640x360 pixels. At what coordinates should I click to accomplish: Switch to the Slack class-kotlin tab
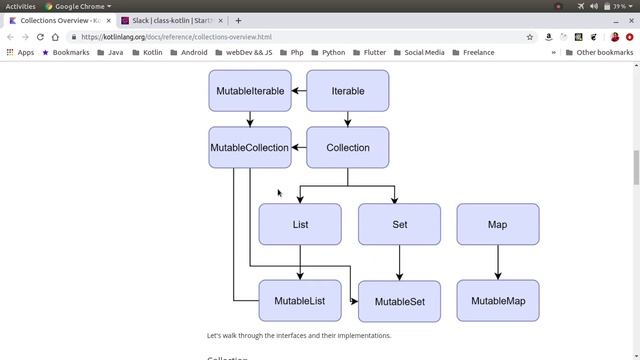point(171,20)
